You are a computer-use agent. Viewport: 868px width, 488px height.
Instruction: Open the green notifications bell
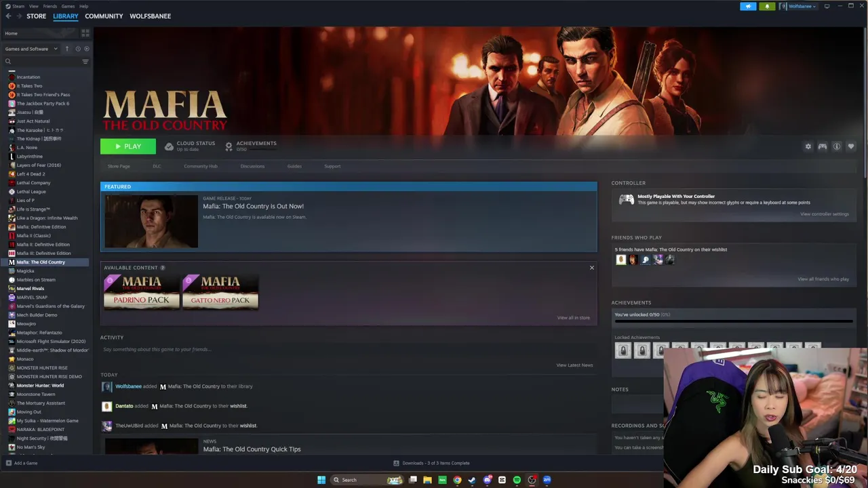coord(767,6)
